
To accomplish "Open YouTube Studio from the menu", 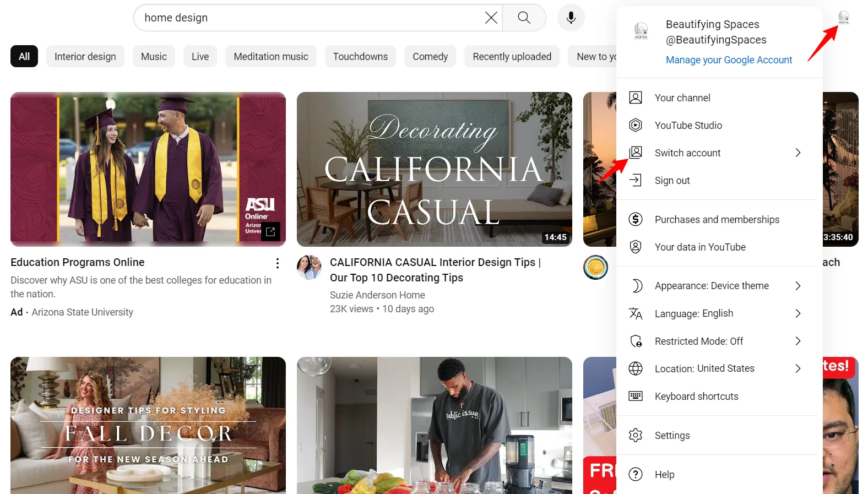I will (688, 125).
